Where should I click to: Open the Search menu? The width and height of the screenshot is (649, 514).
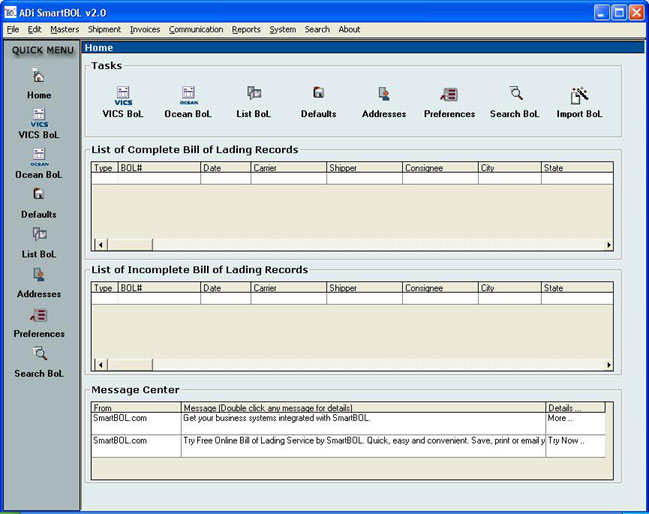click(x=317, y=29)
